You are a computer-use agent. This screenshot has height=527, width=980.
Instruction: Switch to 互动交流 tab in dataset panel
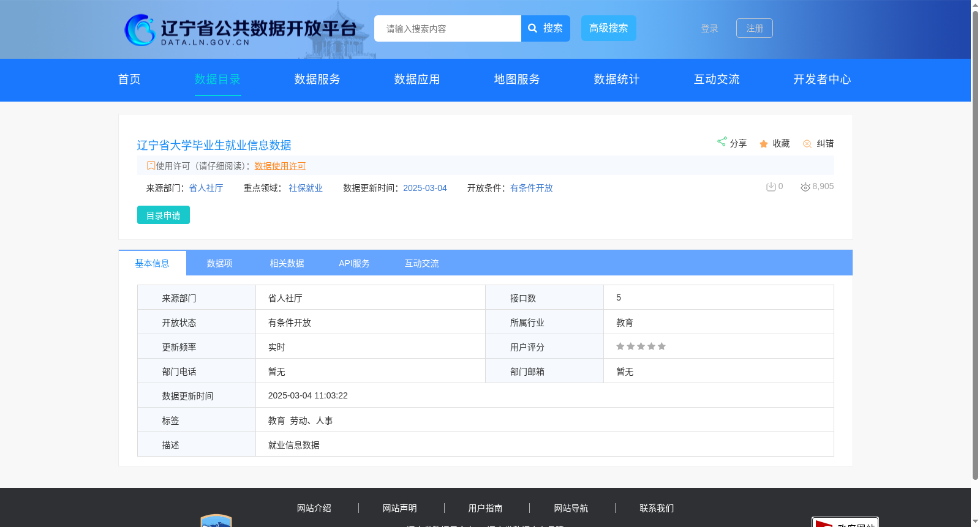(x=421, y=263)
